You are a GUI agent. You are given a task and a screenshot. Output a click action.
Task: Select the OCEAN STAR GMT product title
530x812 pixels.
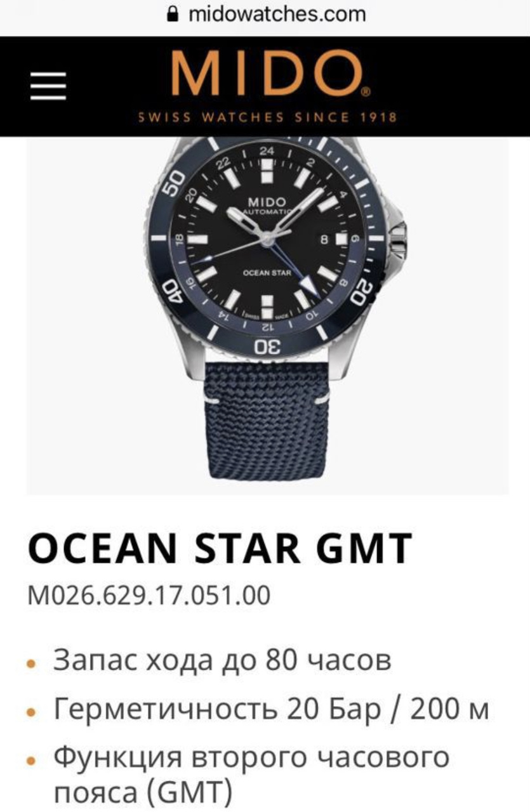tap(220, 549)
